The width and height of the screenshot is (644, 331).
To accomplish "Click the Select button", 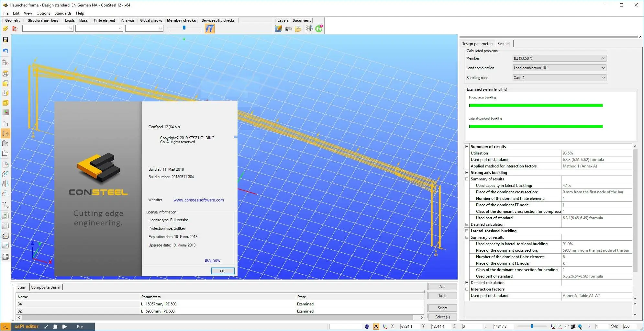I will pyautogui.click(x=442, y=308).
